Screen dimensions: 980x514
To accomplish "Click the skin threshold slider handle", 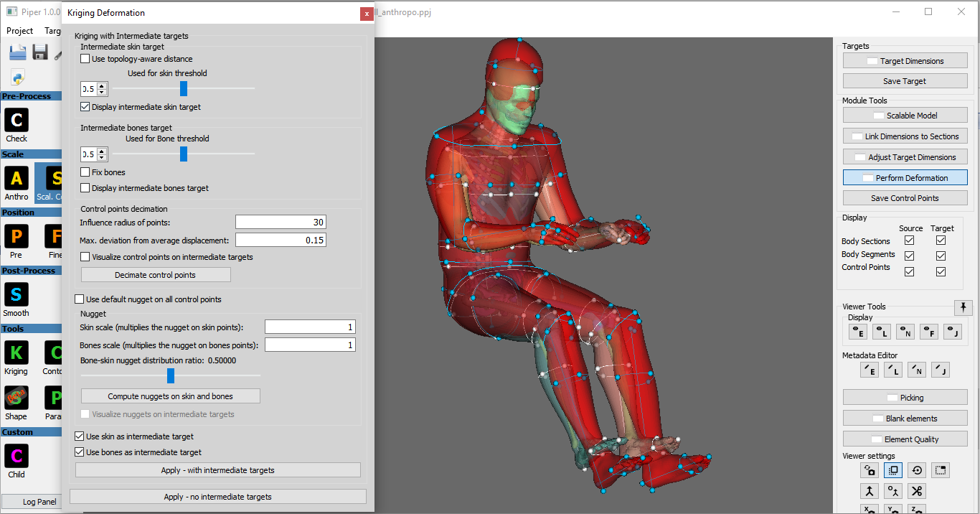I will click(x=184, y=88).
